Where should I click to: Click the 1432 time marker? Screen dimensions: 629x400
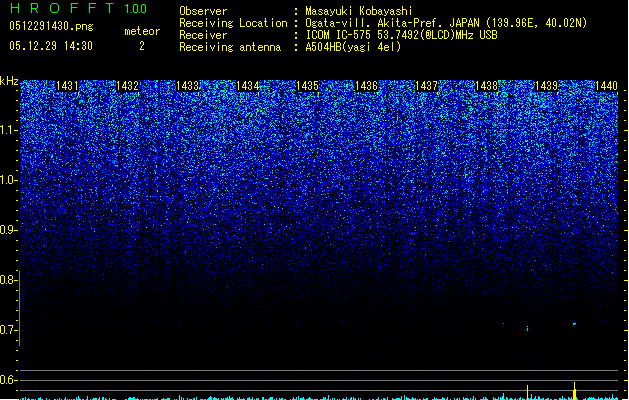click(127, 86)
